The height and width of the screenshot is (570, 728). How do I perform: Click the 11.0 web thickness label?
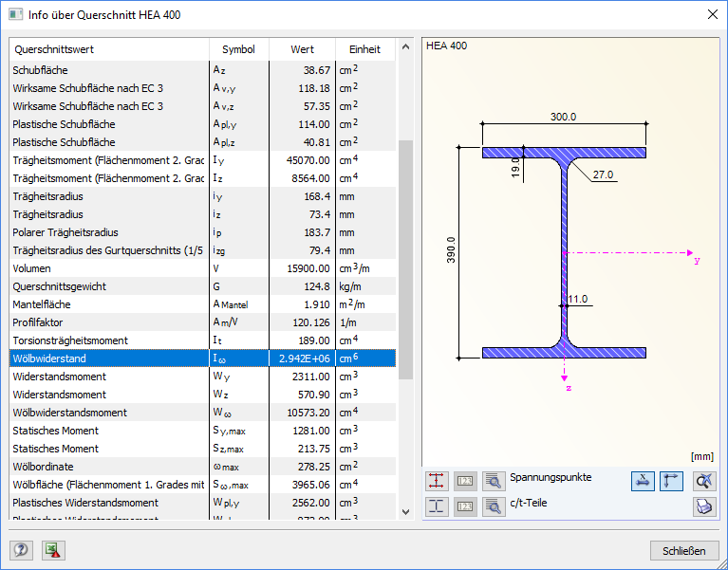coord(578,299)
